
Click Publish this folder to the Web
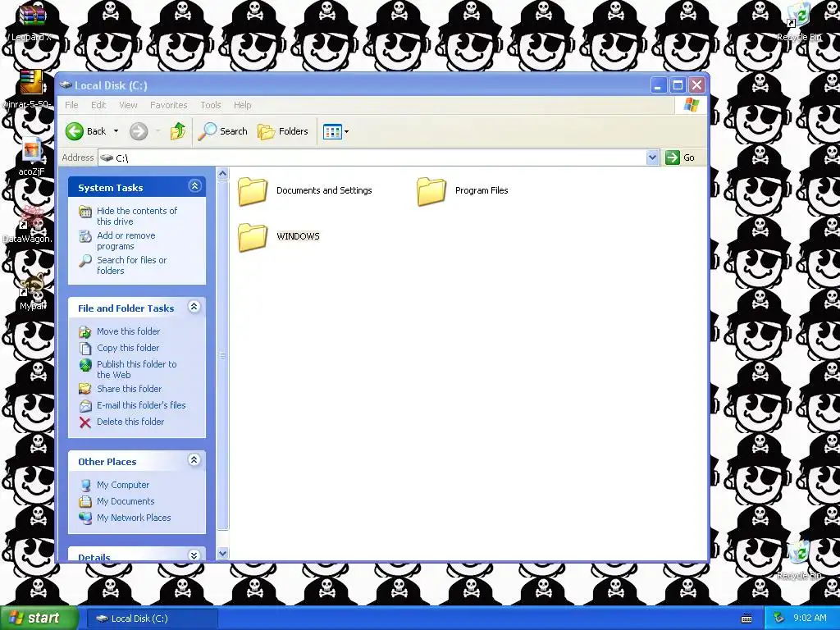pyautogui.click(x=137, y=370)
